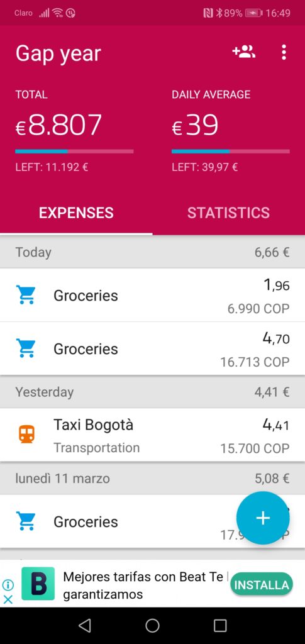Screen dimensions: 305x644
Task: Open the three-dot overflow menu
Action: pos(284,53)
